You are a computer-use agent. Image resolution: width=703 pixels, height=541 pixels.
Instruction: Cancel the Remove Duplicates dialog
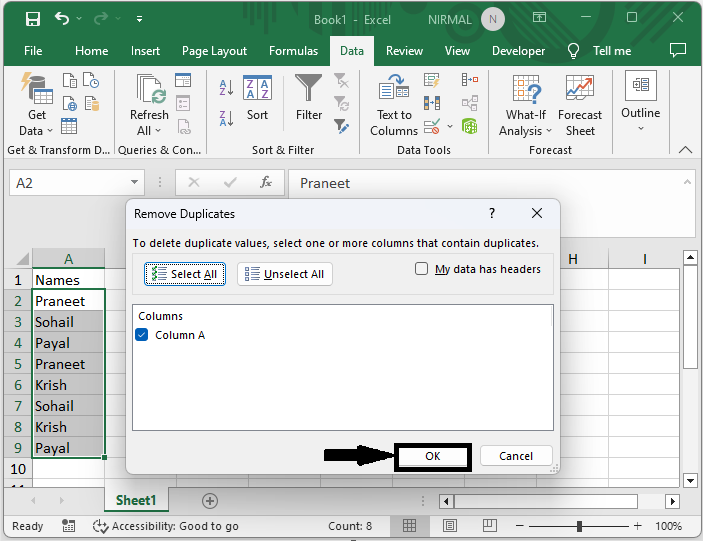[x=516, y=456]
